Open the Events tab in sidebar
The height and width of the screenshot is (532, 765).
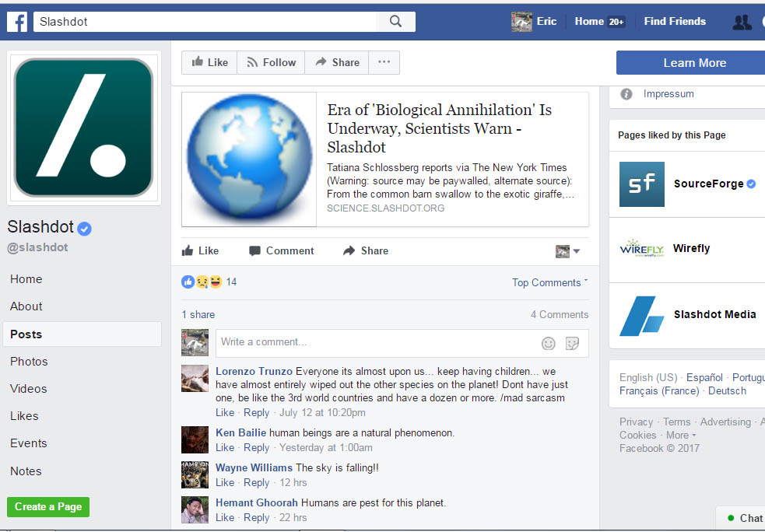pos(29,444)
